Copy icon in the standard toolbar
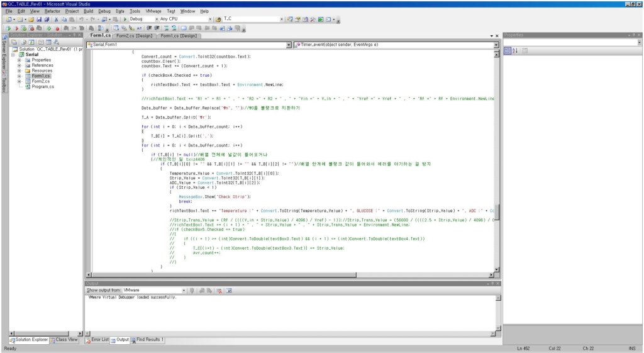The width and height of the screenshot is (644, 353). coord(64,20)
